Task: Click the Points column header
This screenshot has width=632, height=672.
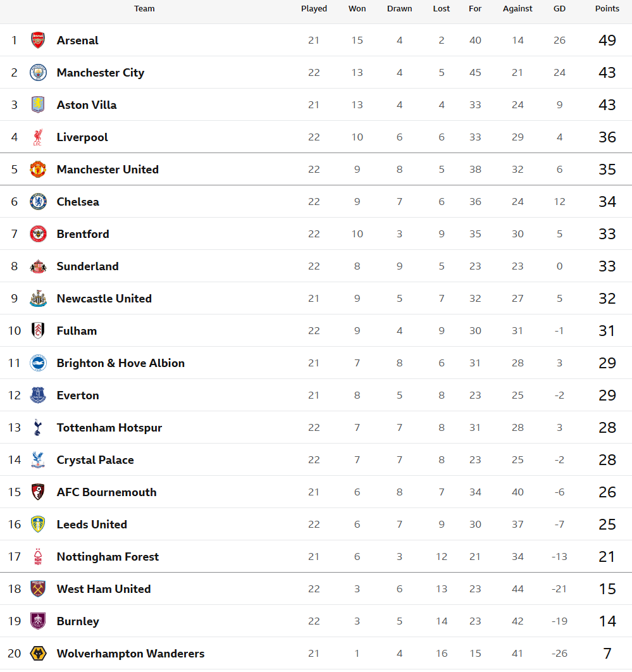Action: (x=607, y=9)
